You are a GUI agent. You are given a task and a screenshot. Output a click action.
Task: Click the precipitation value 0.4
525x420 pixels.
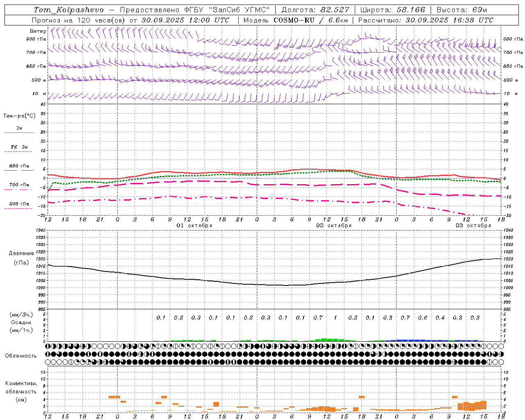pos(440,318)
